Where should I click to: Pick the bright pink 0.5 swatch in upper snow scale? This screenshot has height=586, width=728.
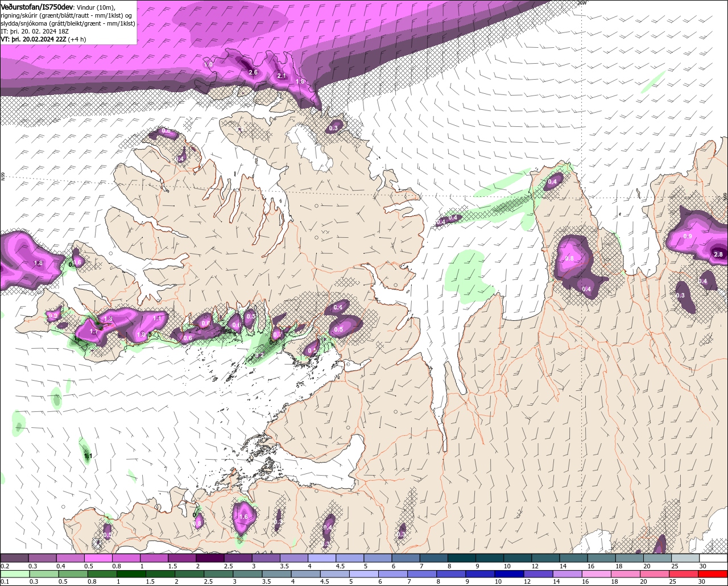98,558
